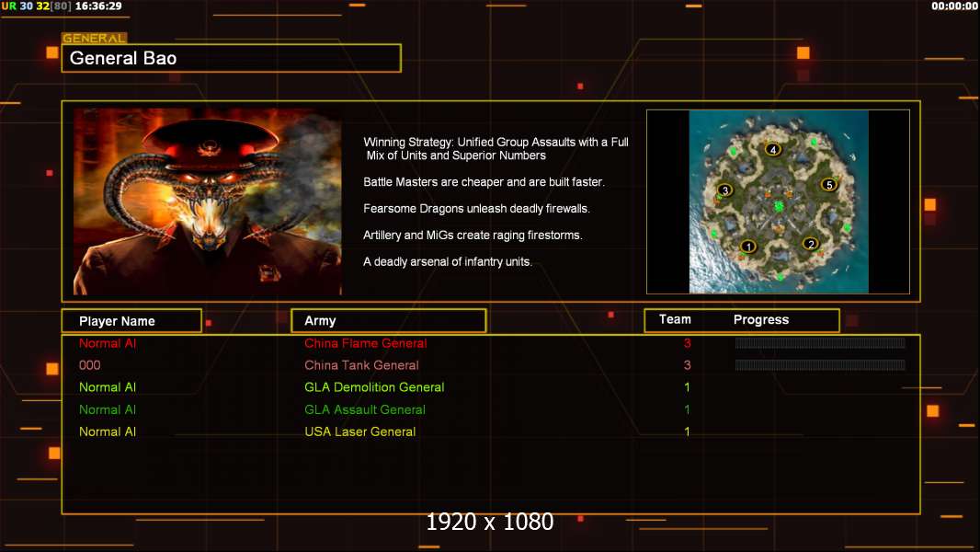Click start position marker 4 on map
The width and height of the screenshot is (980, 552).
tap(773, 149)
